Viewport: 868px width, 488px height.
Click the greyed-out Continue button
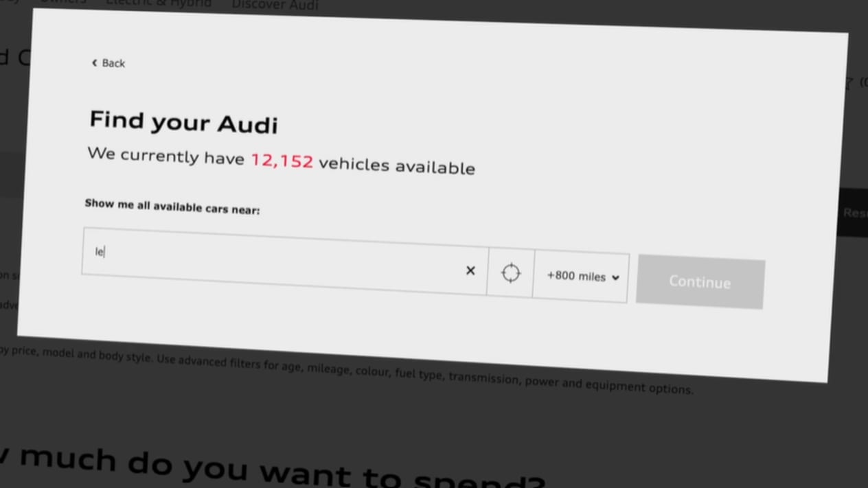[x=700, y=282]
